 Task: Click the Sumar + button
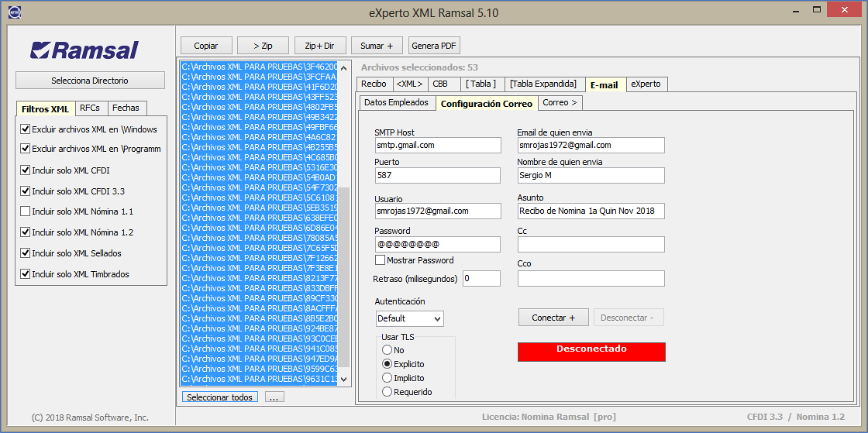pyautogui.click(x=377, y=46)
